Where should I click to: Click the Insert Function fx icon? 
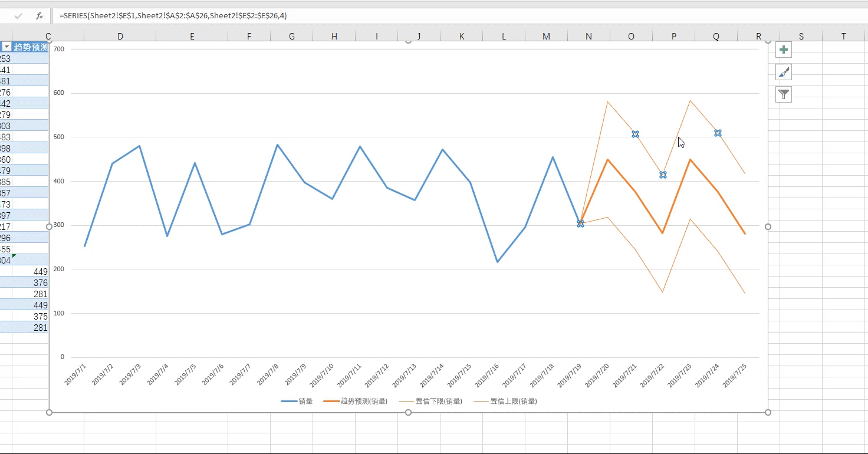tap(40, 16)
